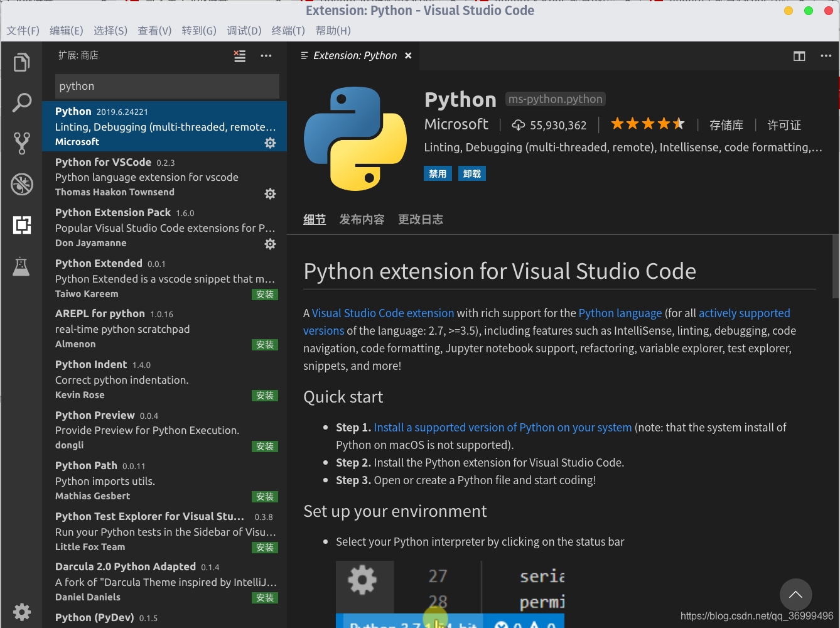Viewport: 840px width, 628px height.
Task: Open gear menu for Python by Microsoft
Action: tap(271, 143)
